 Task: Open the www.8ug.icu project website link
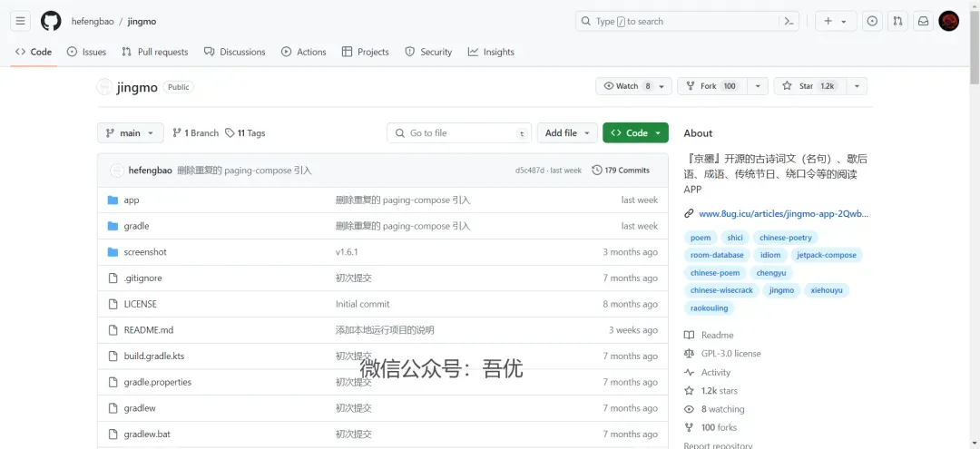coord(784,213)
